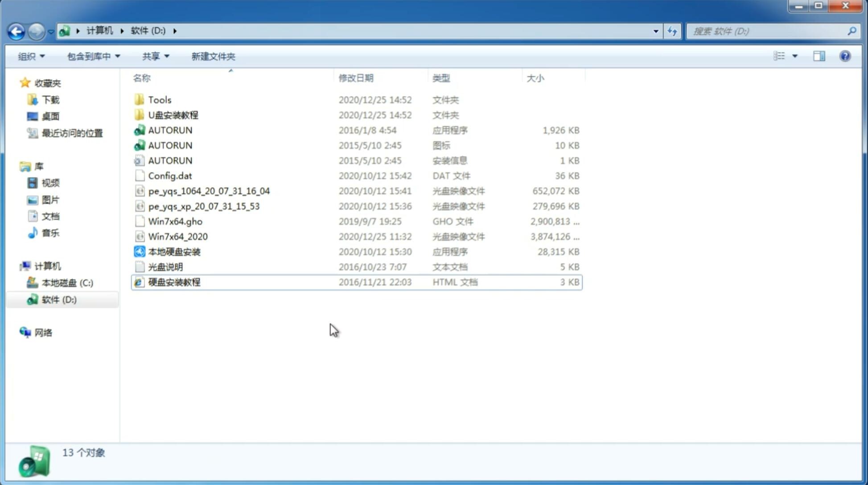Viewport: 868px width, 485px height.
Task: Click the 软件 (D:) drive in sidebar
Action: (59, 299)
